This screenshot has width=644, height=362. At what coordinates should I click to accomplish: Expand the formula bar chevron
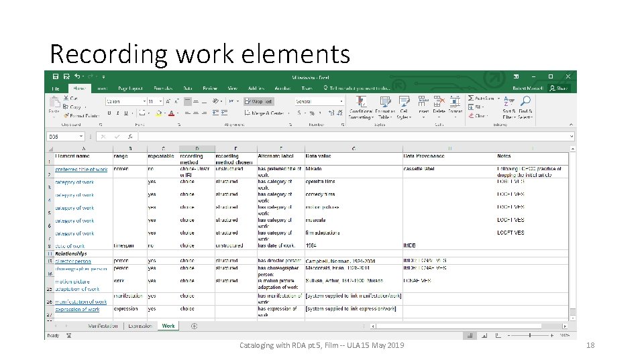(x=572, y=137)
